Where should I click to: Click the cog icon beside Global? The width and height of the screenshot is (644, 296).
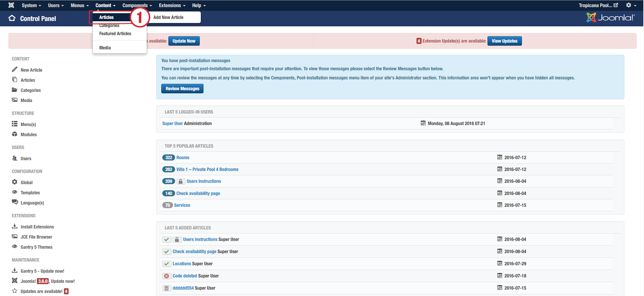click(15, 182)
